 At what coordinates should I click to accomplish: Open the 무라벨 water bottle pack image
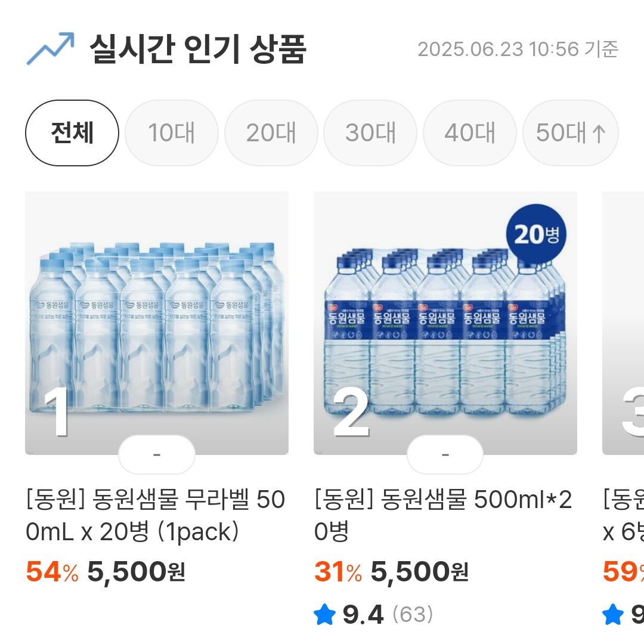click(157, 322)
